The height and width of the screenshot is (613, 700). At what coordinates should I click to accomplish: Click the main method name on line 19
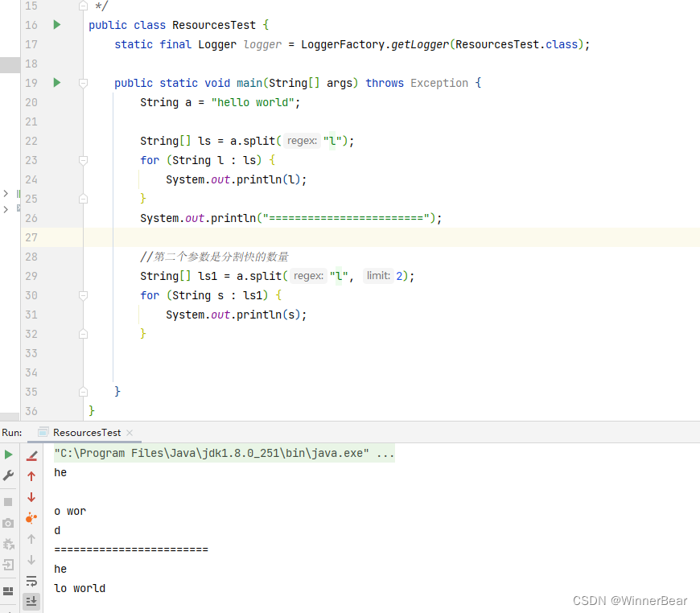(249, 83)
